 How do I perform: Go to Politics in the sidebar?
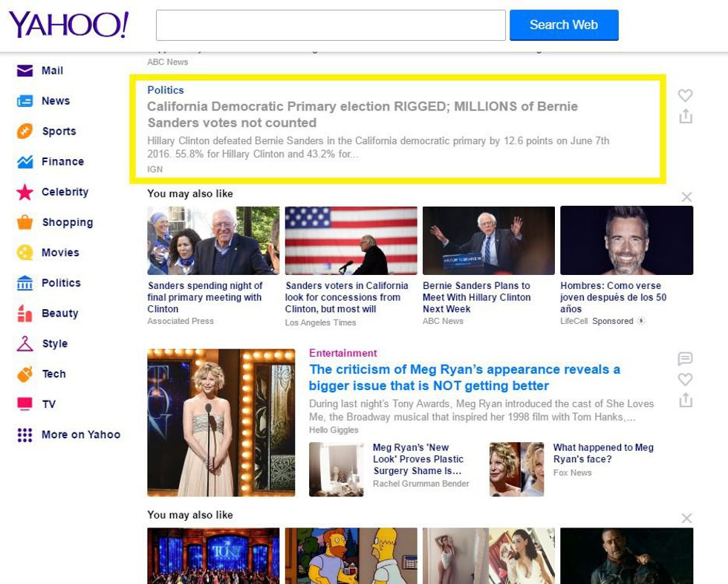click(61, 283)
